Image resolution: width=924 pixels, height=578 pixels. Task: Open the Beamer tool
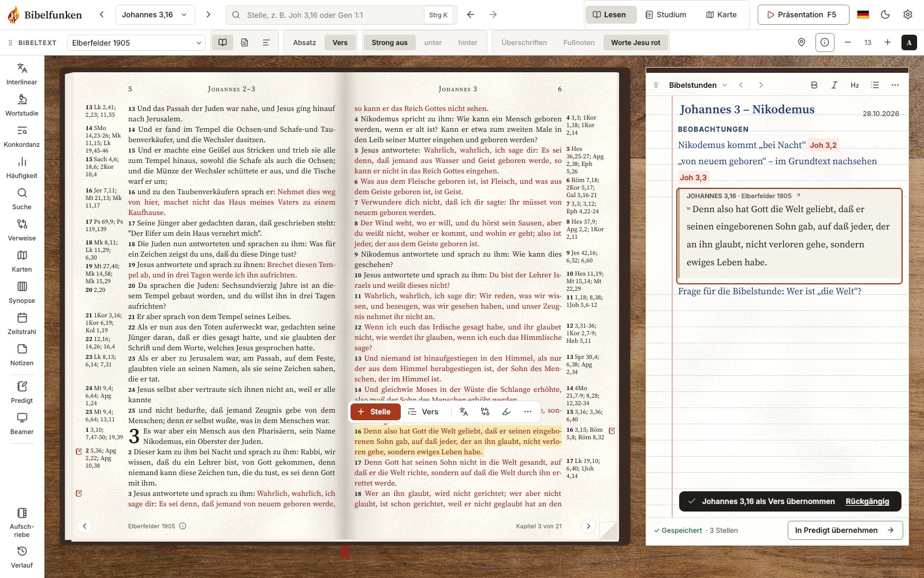pyautogui.click(x=22, y=424)
